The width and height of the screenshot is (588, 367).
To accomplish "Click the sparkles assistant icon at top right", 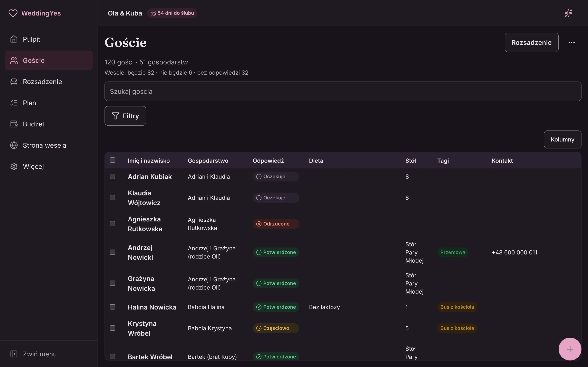I will click(x=568, y=13).
